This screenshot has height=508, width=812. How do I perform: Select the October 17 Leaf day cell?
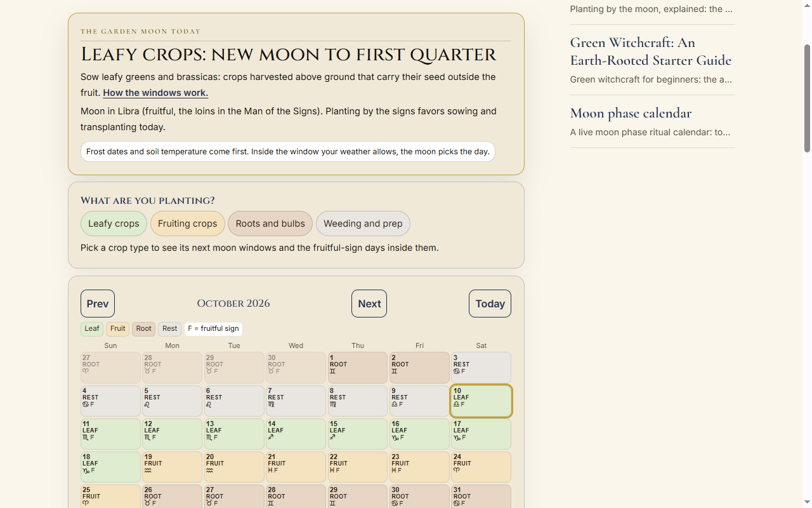tap(481, 434)
